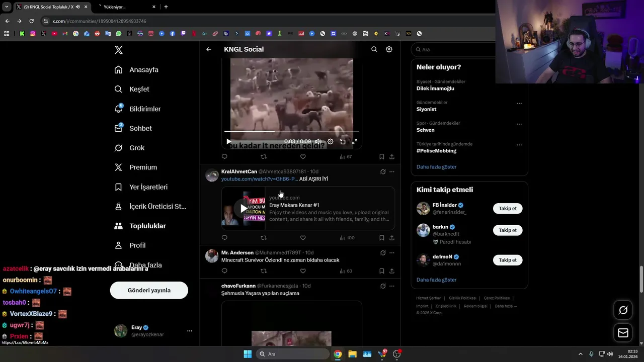Go back from KNGL Social
This screenshot has height=362, width=644.
209,49
